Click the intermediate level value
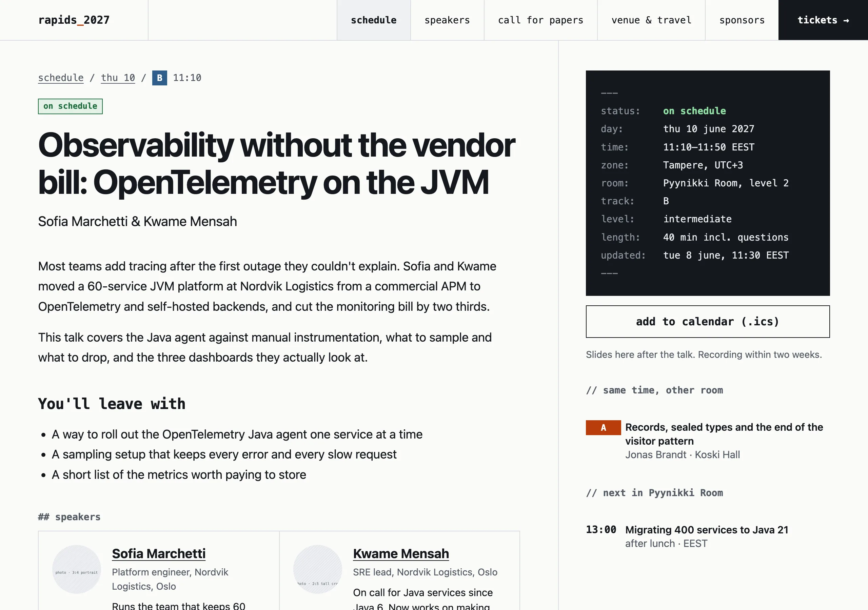The height and width of the screenshot is (610, 868). [697, 219]
